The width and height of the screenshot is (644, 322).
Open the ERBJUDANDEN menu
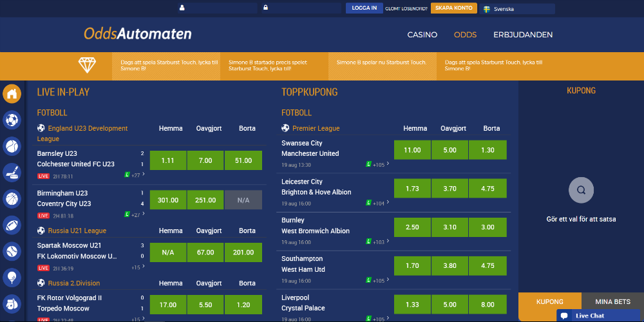tap(523, 35)
